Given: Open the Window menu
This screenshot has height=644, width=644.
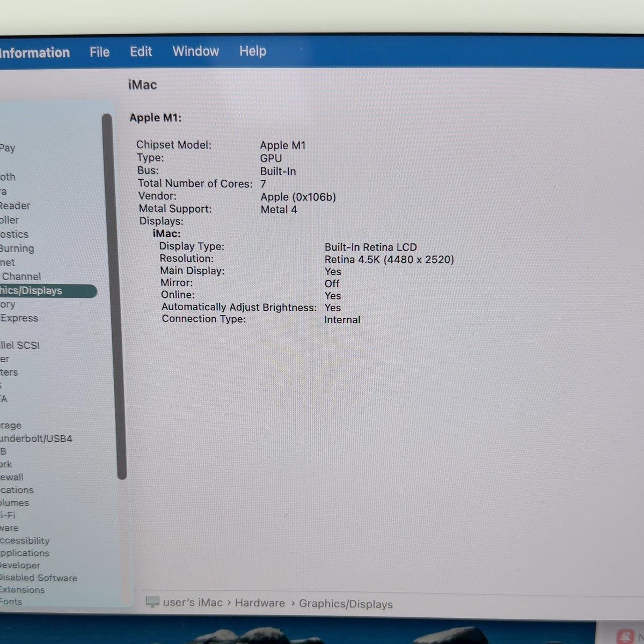Looking at the screenshot, I should 195,51.
